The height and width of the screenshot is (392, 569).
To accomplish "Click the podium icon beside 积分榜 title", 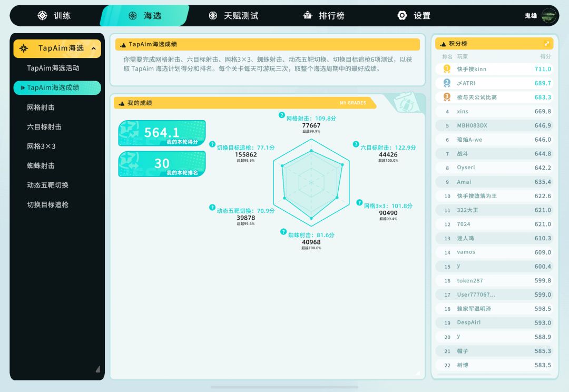I will (443, 44).
